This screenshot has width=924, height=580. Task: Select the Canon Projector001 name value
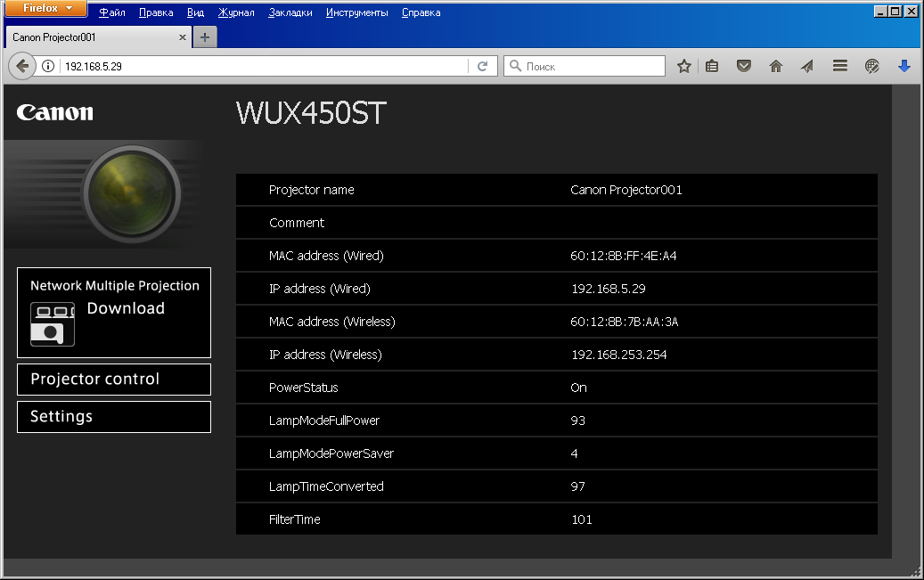(x=626, y=190)
